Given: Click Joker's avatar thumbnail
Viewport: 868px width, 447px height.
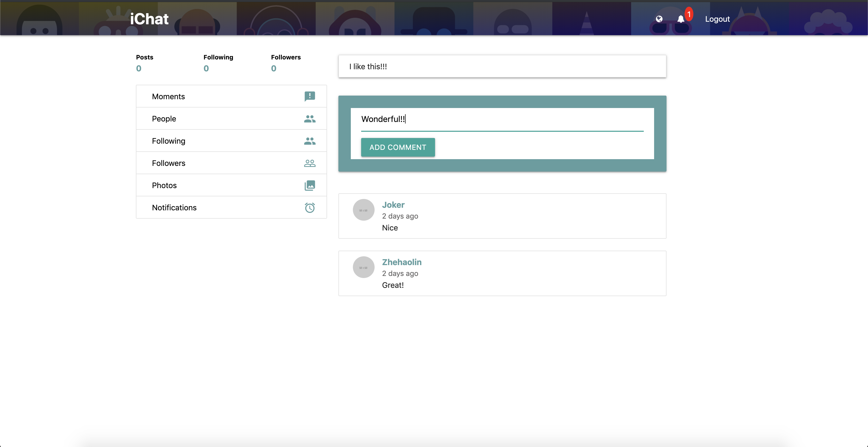Looking at the screenshot, I should click(363, 210).
